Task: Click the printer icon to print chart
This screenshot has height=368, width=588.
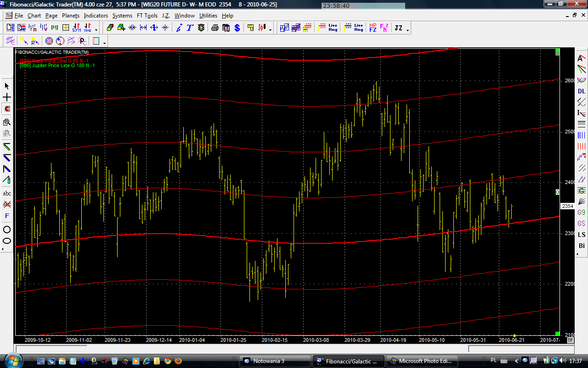Action: (215, 28)
